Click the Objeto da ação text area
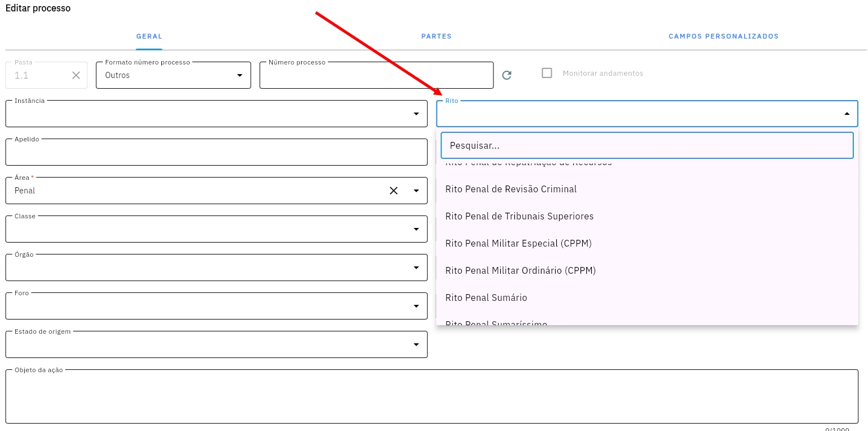The image size is (868, 431). (432, 396)
